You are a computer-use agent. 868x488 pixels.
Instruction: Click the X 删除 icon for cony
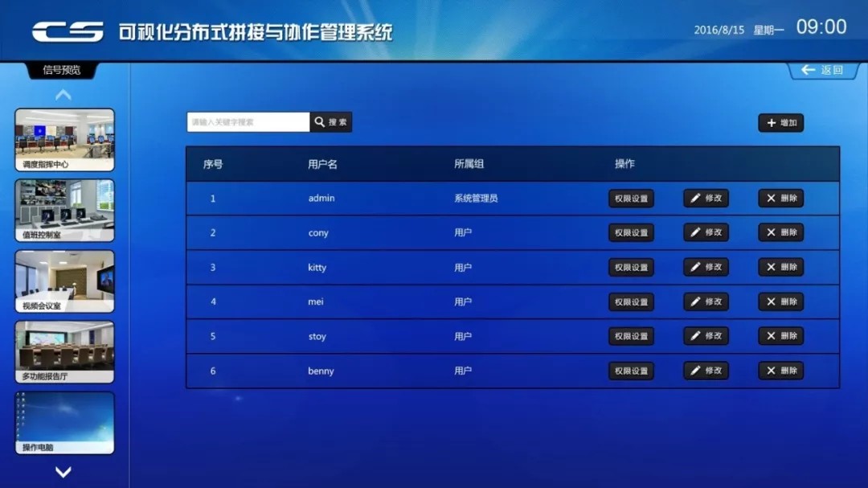coord(780,232)
